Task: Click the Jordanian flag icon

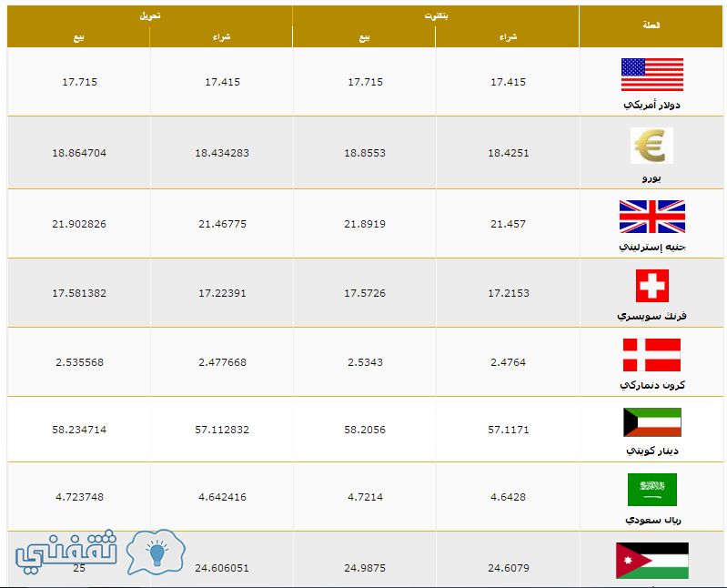Action: [651, 561]
